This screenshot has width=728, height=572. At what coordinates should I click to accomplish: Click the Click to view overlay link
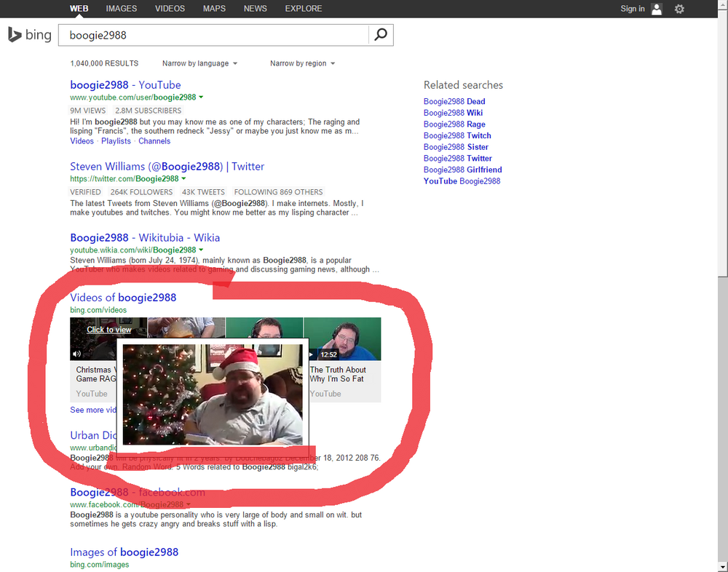pos(109,330)
